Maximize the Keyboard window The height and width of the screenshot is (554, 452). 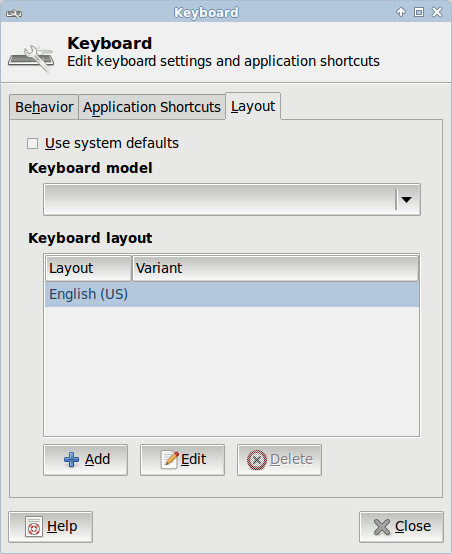point(419,12)
